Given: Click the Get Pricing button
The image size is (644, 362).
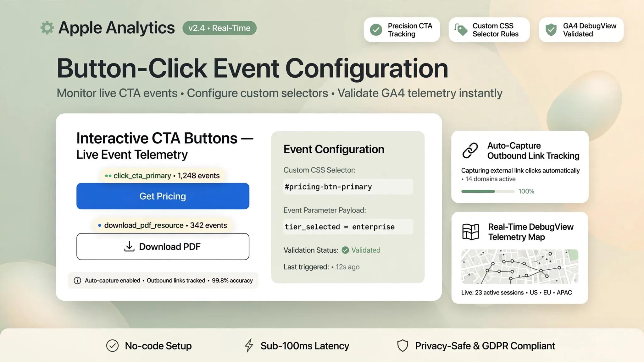Looking at the screenshot, I should 163,196.
